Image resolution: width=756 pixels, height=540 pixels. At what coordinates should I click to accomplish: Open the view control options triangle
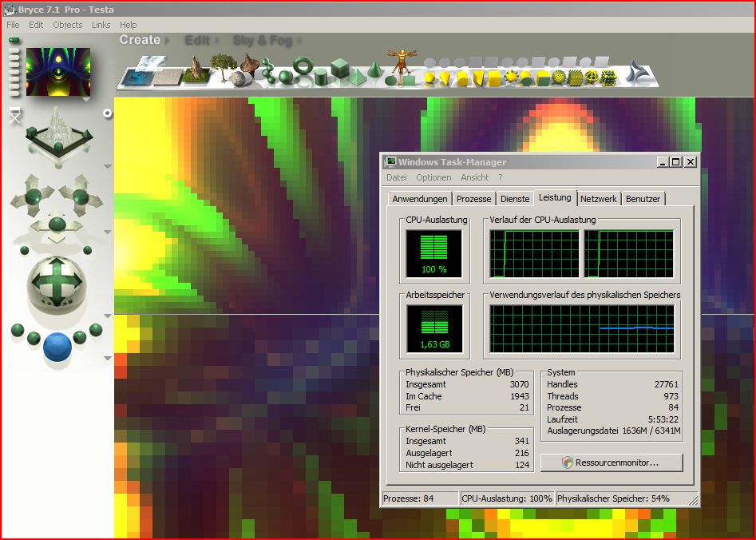[108, 166]
